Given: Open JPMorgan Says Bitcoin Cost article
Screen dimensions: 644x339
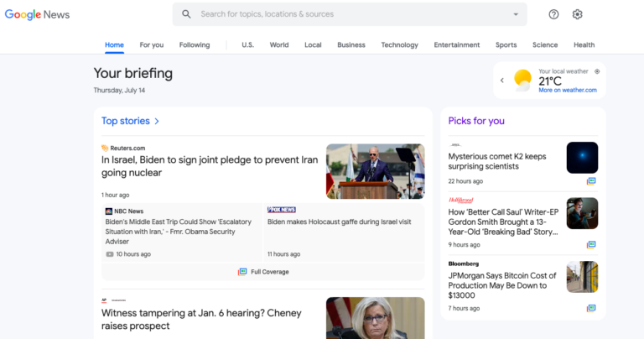Looking at the screenshot, I should point(502,285).
